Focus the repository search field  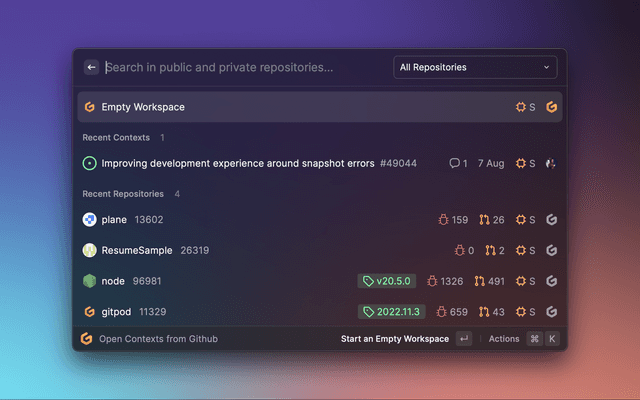tap(240, 68)
